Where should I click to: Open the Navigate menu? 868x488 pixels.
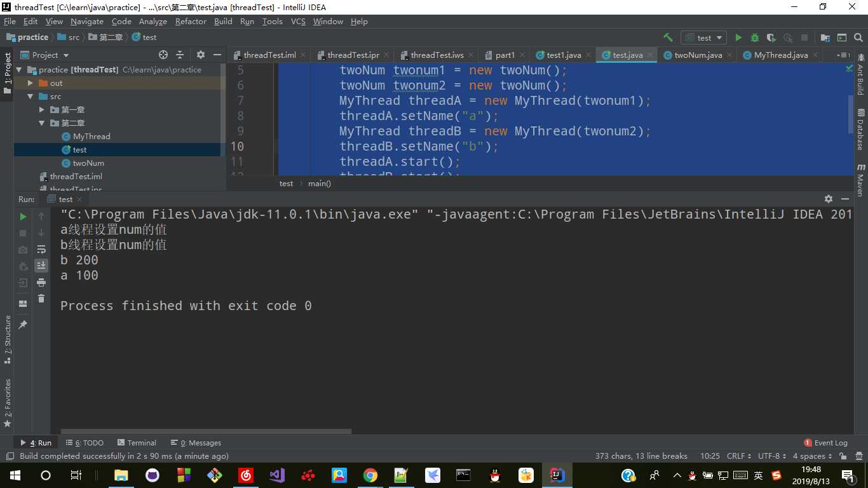(87, 21)
